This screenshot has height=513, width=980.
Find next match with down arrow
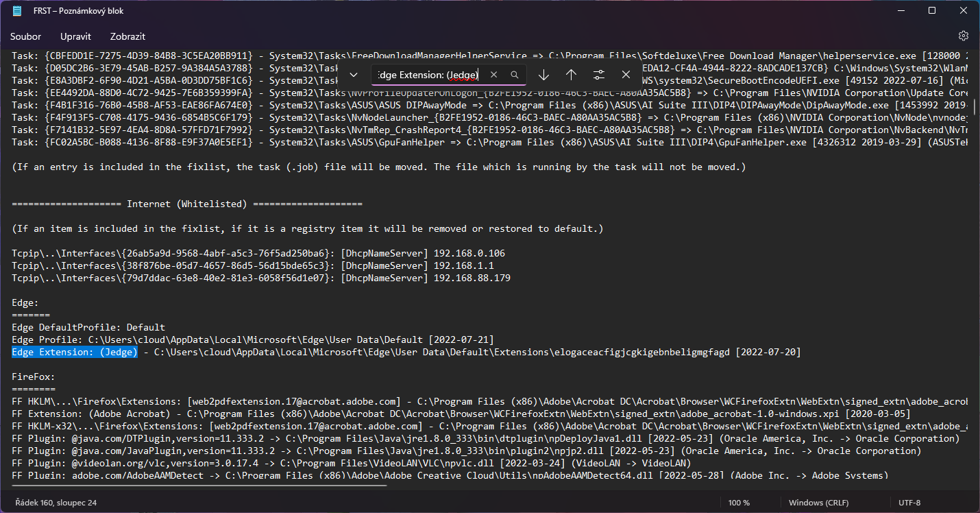543,75
